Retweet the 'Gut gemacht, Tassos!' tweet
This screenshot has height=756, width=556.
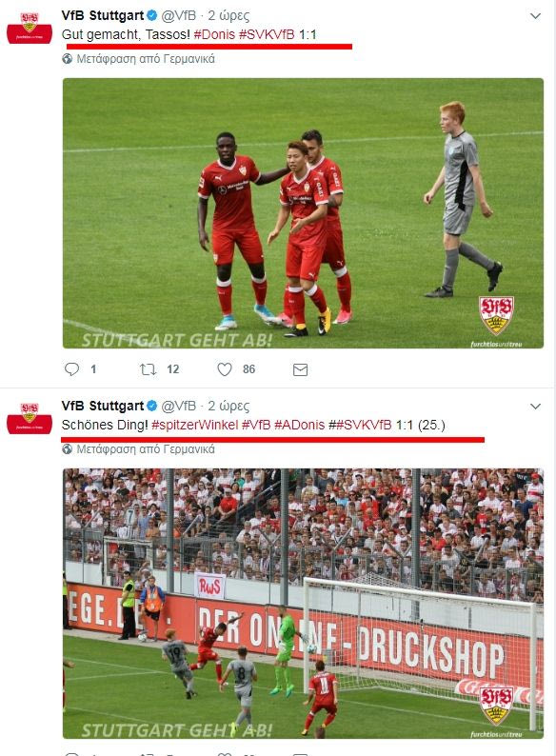point(148,369)
